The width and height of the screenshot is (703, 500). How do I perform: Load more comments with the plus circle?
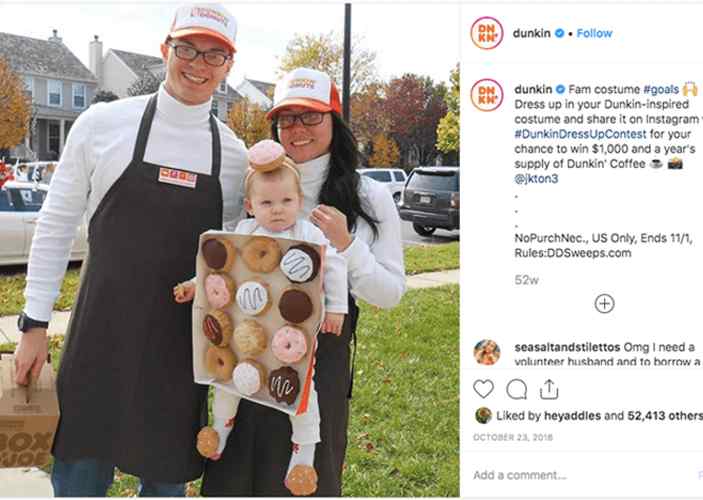click(x=604, y=304)
